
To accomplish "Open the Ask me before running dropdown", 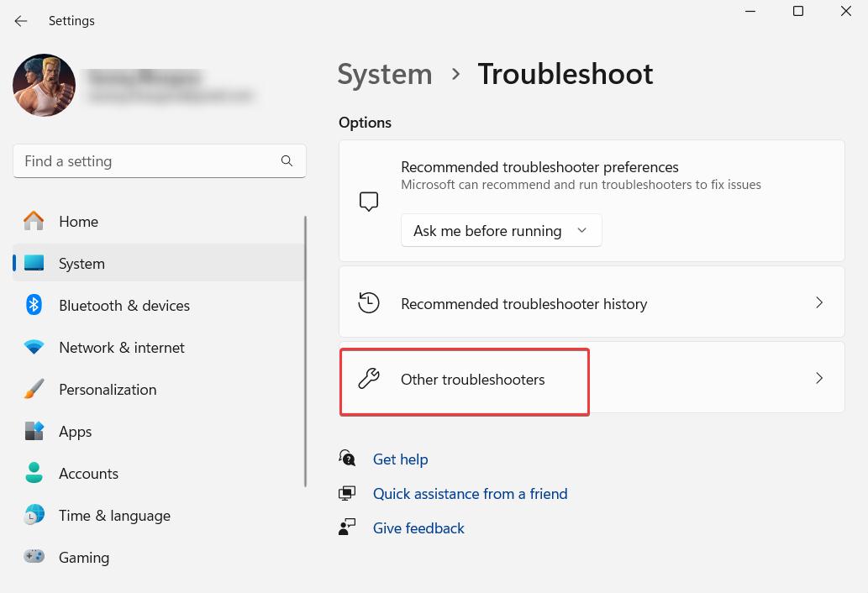I will coord(501,230).
